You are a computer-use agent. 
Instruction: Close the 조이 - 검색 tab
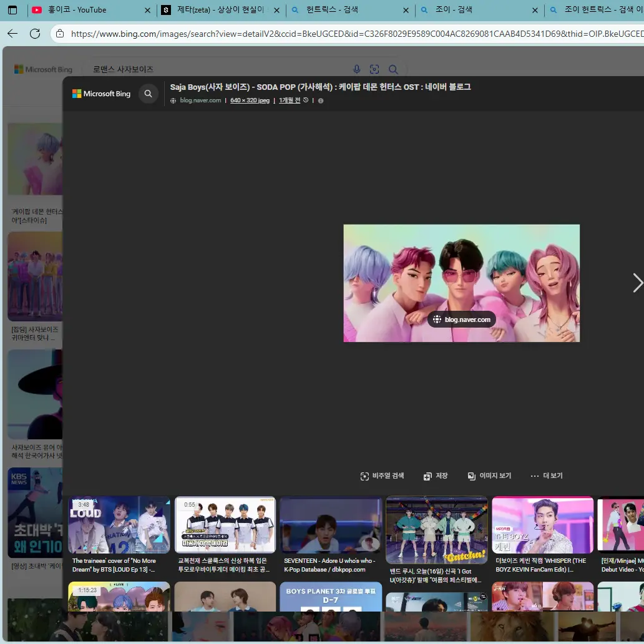[x=535, y=10]
